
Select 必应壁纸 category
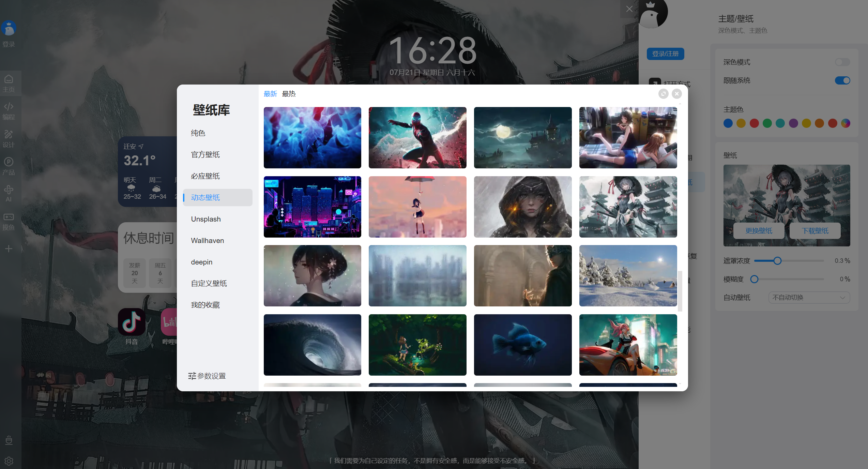coord(205,176)
